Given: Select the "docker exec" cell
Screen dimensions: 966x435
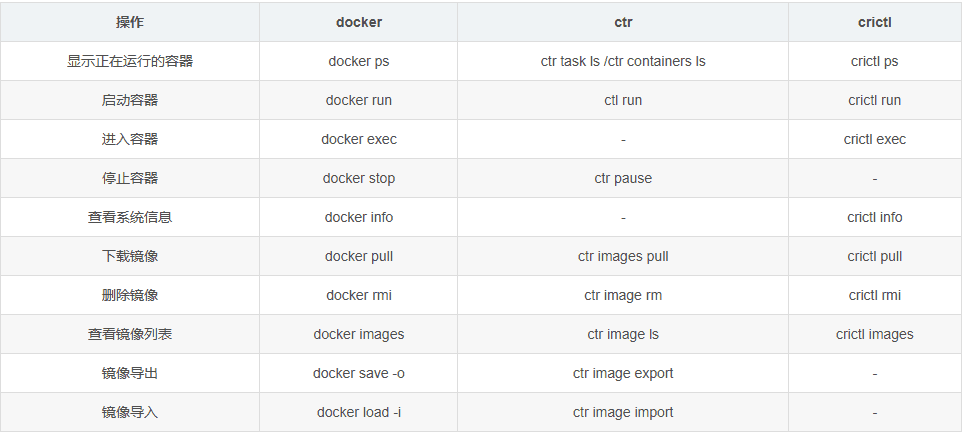Looking at the screenshot, I should click(x=359, y=139).
